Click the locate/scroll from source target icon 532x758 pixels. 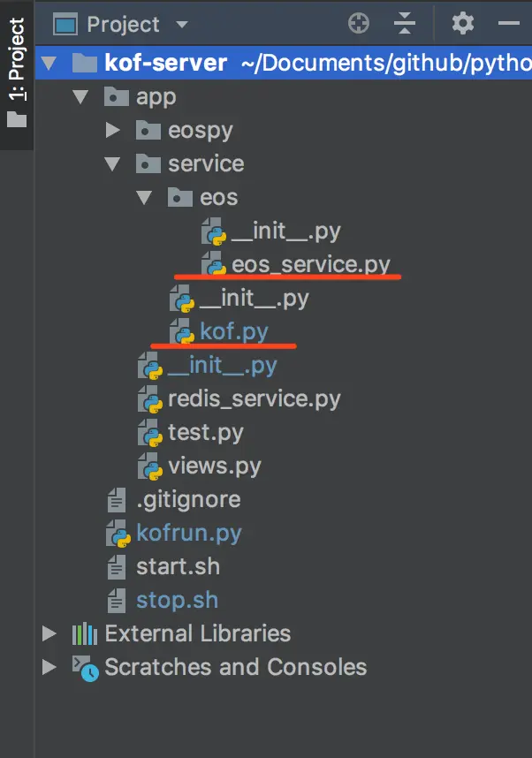pyautogui.click(x=359, y=24)
